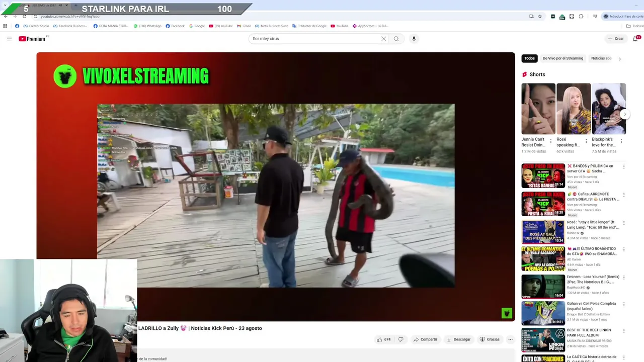Viewport: 644px width, 362px height.
Task: Bookmark this page with the star icon
Action: coord(540,16)
